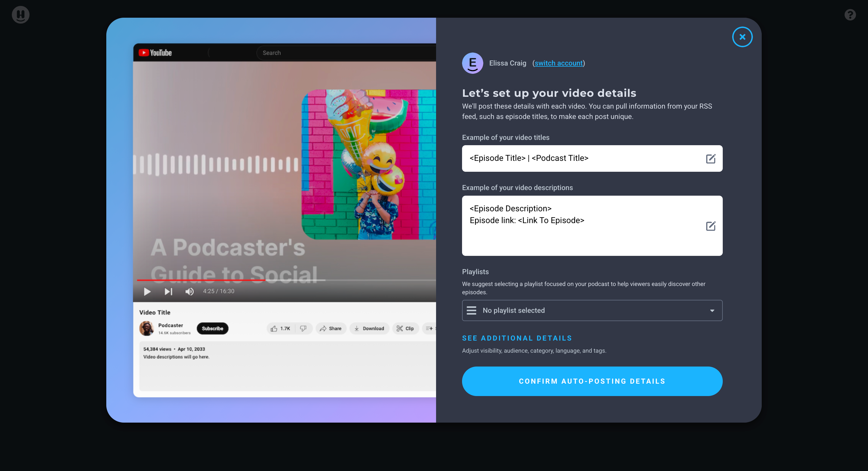Click the next track icon in preview
The image size is (868, 471).
[168, 292]
